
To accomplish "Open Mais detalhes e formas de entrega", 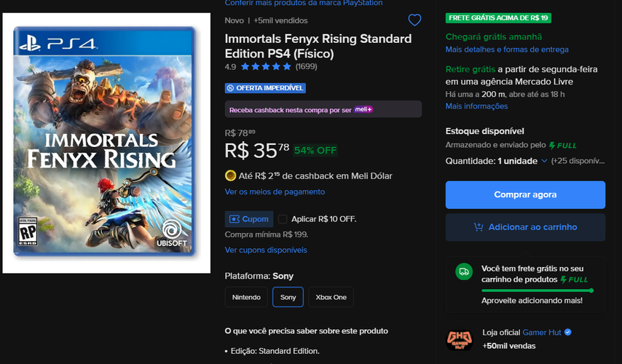I will (507, 50).
